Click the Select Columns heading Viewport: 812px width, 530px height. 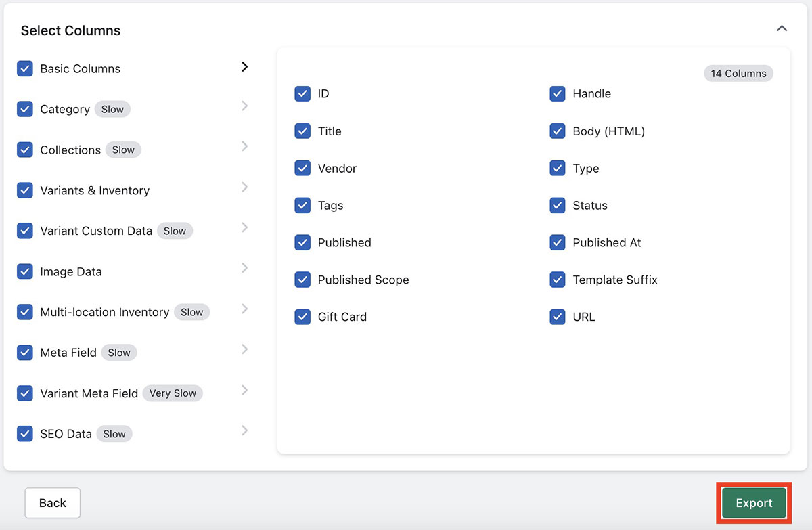click(70, 30)
